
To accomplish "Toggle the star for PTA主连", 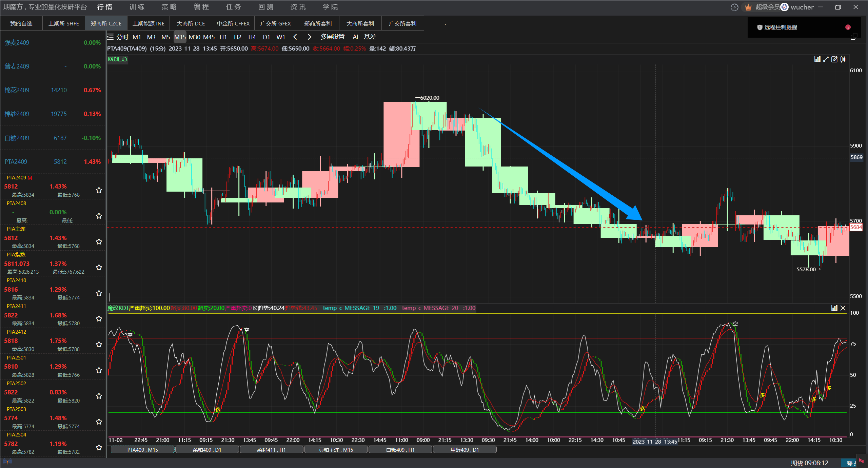I will [99, 241].
